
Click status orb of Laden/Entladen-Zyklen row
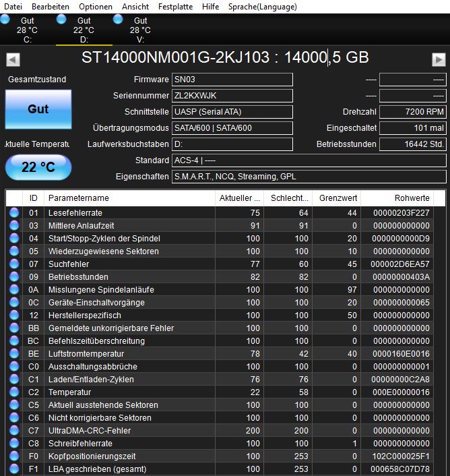coord(14,379)
